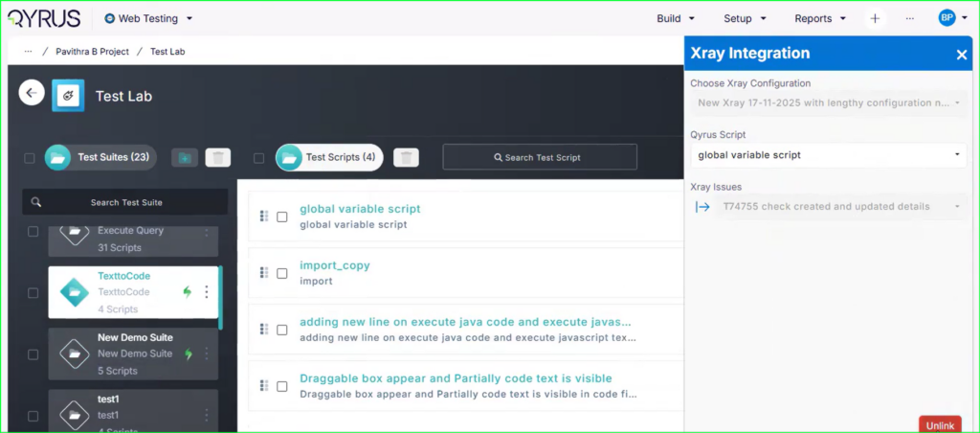Viewport: 980px width, 433px height.
Task: Click the Test Lab module icon
Action: tap(68, 95)
